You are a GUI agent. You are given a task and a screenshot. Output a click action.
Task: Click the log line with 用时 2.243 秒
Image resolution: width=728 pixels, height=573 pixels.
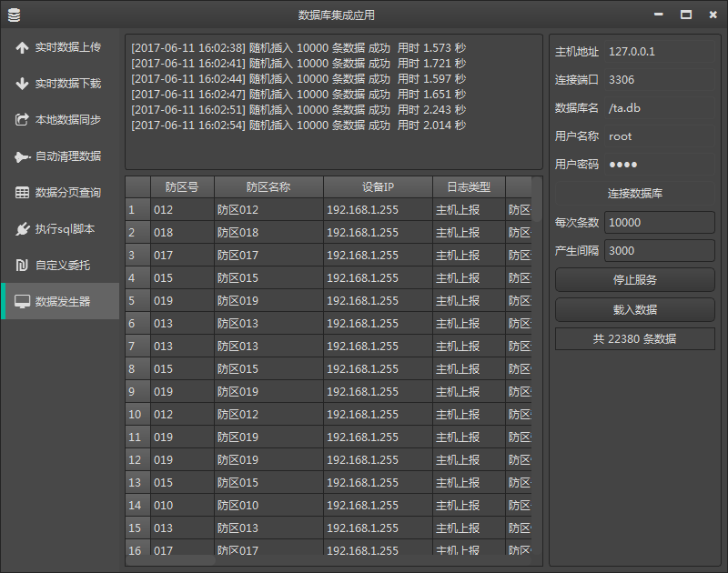coord(298,110)
